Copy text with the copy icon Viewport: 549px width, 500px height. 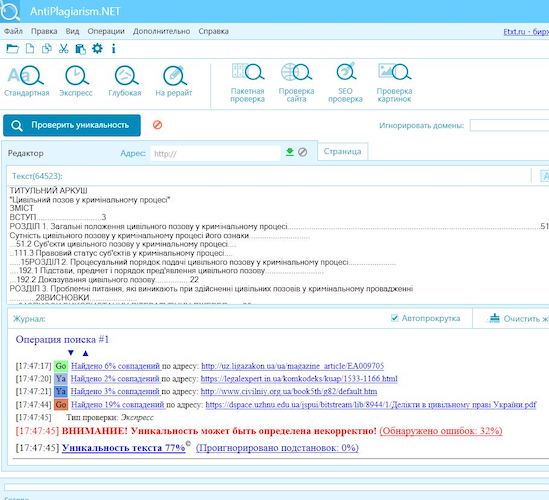(47, 49)
